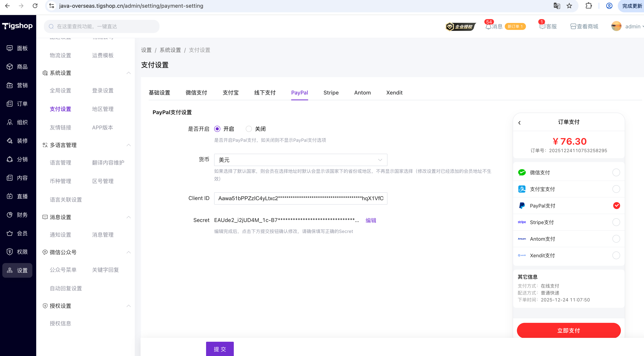This screenshot has height=356, width=644.
Task: Click the 提交 submit button
Action: coord(220,349)
